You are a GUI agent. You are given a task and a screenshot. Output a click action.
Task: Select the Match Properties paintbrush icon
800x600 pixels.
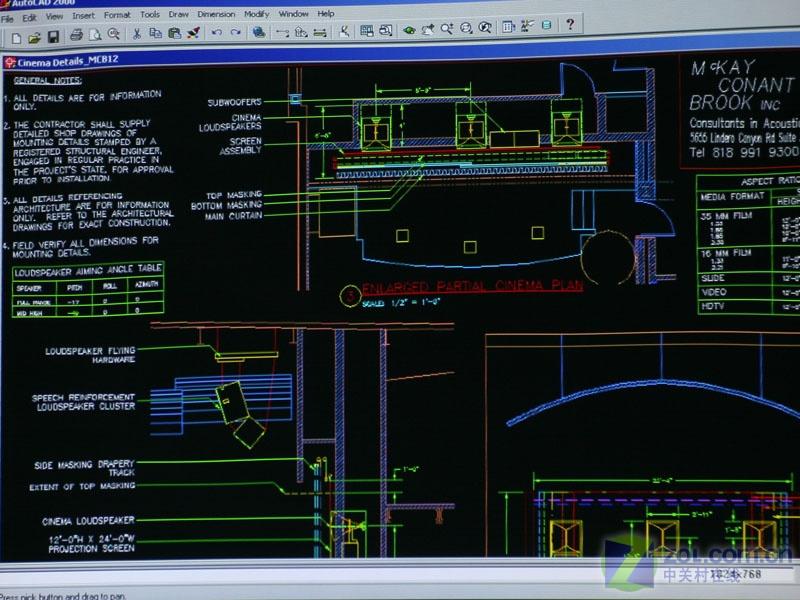tap(193, 33)
